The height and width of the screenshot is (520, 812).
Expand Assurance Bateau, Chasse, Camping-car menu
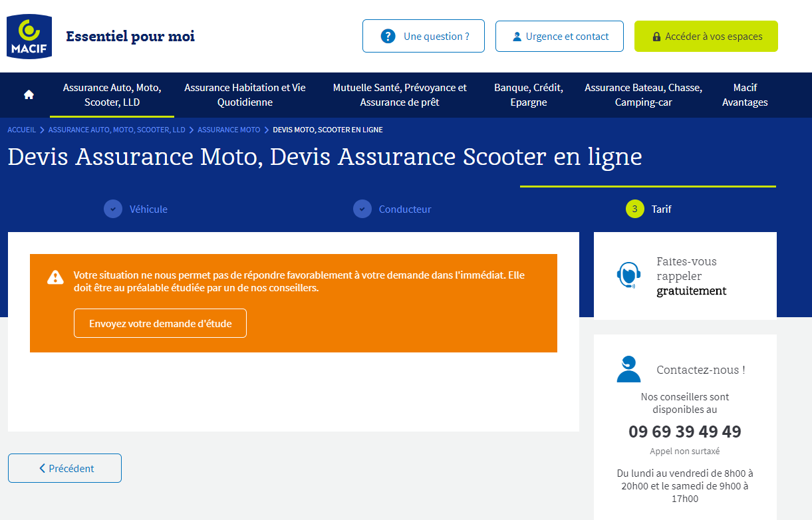coord(643,94)
